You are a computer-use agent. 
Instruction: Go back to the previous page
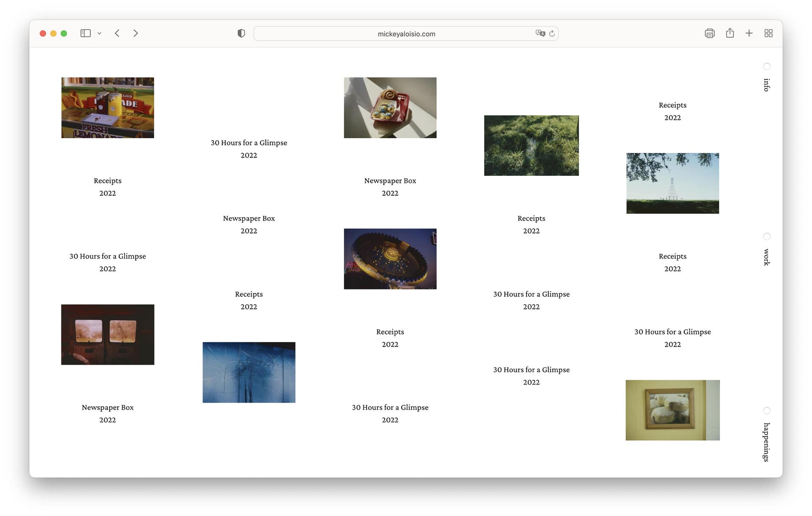pos(117,33)
